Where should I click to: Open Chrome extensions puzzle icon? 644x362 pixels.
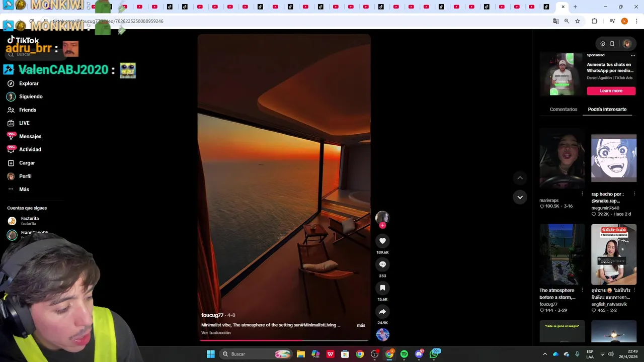(595, 21)
